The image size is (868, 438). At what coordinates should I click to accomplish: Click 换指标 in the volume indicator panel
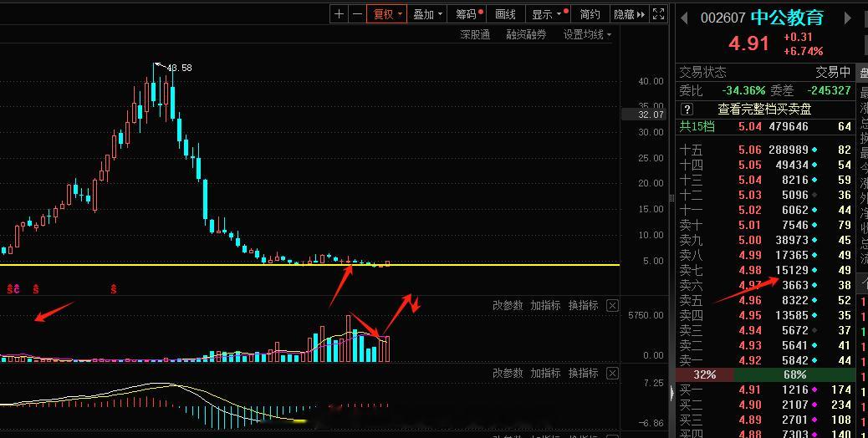click(x=583, y=305)
